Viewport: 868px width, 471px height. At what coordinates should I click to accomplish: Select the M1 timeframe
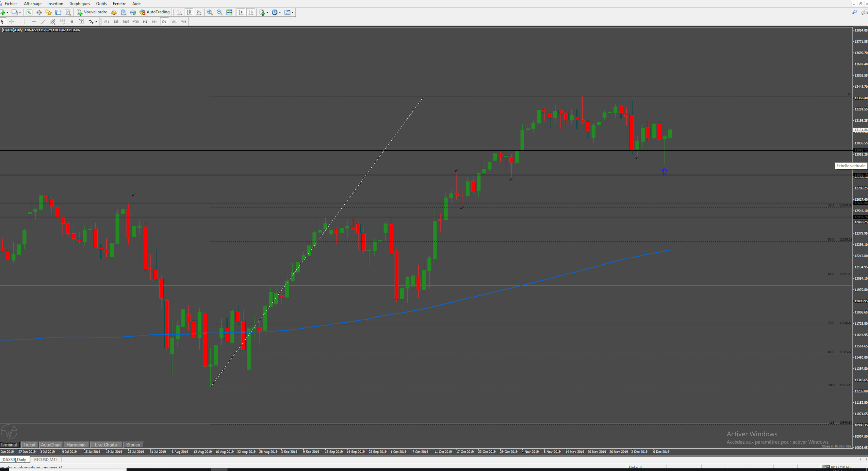(107, 22)
